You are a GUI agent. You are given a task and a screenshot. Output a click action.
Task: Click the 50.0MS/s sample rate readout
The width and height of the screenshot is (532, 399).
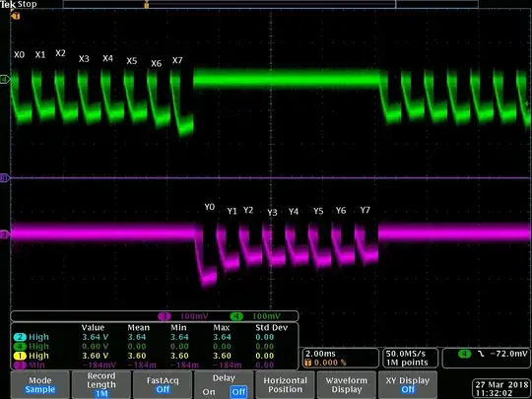click(x=406, y=354)
